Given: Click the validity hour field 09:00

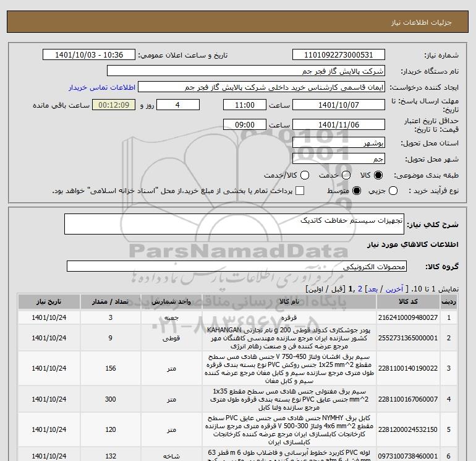Looking at the screenshot, I should coord(245,124).
